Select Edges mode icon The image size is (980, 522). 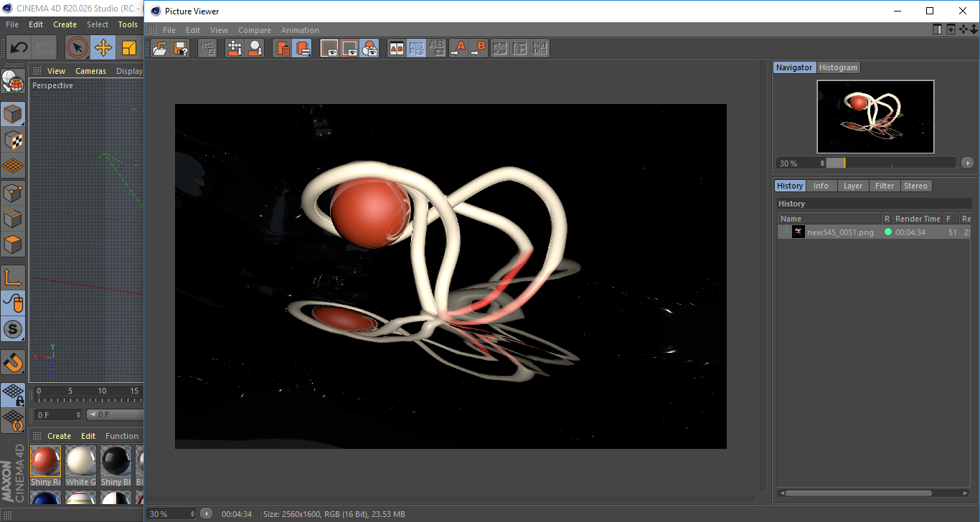[13, 219]
